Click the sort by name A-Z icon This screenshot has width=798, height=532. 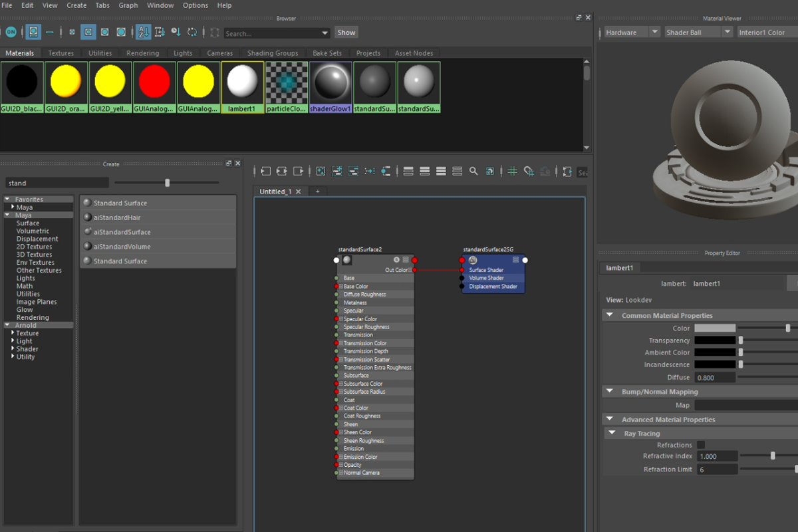point(144,32)
